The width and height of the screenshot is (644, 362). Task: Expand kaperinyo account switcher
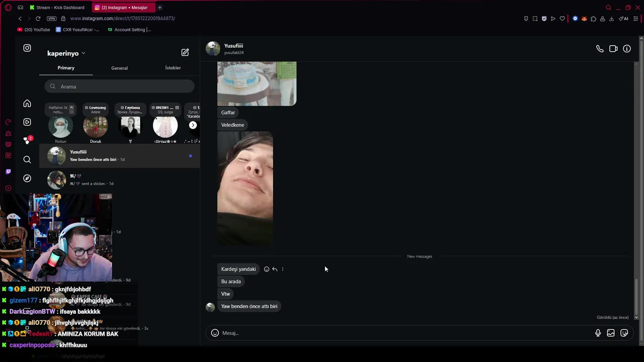(x=66, y=53)
